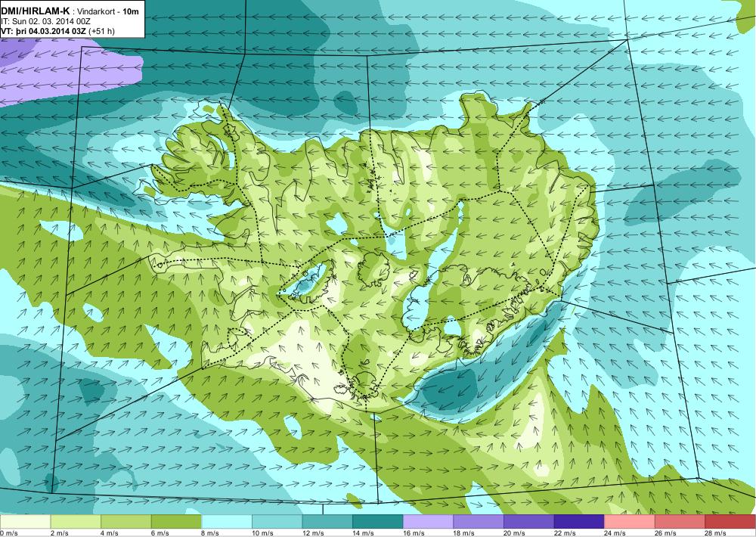
Task: Select the salmon 26–28 m/s legend swatch
Action: point(680,522)
